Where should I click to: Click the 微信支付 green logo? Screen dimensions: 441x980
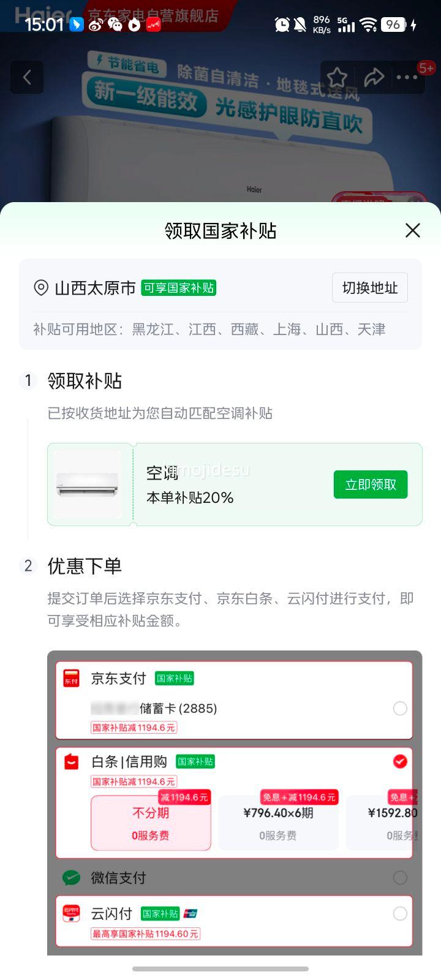tap(72, 878)
